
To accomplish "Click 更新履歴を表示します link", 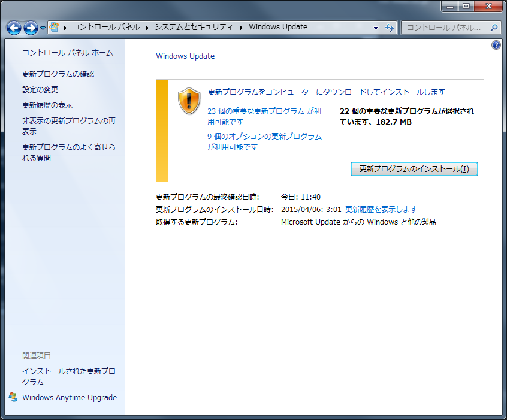I will (381, 210).
